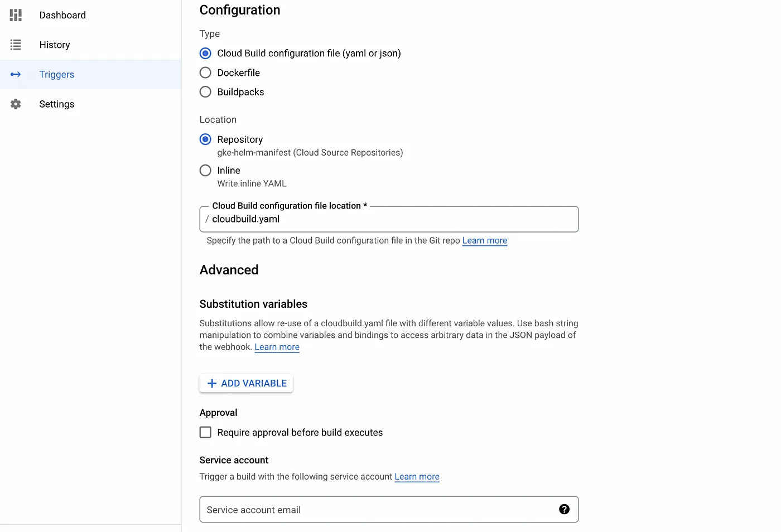Go to the History page

coord(54,45)
